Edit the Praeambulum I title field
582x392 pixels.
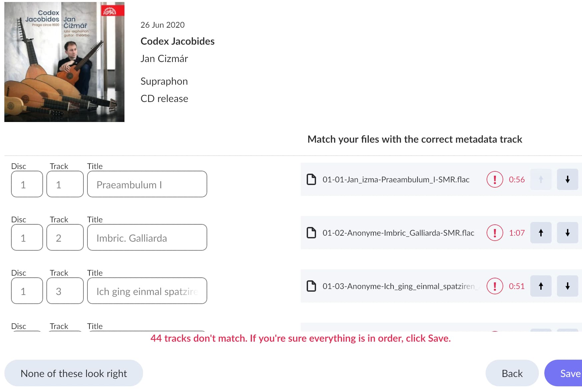pos(147,184)
